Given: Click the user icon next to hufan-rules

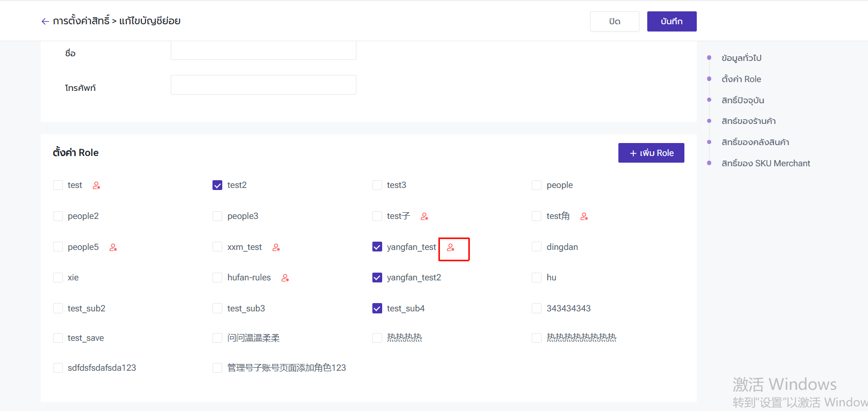Looking at the screenshot, I should [285, 278].
